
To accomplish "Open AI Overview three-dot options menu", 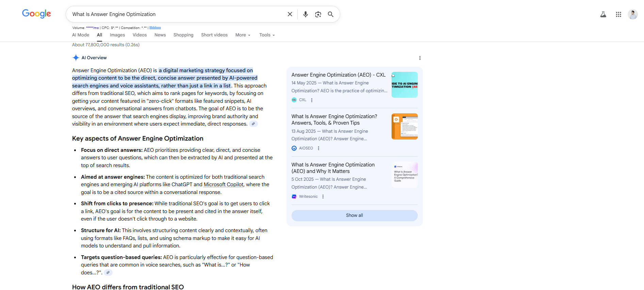I will [420, 58].
